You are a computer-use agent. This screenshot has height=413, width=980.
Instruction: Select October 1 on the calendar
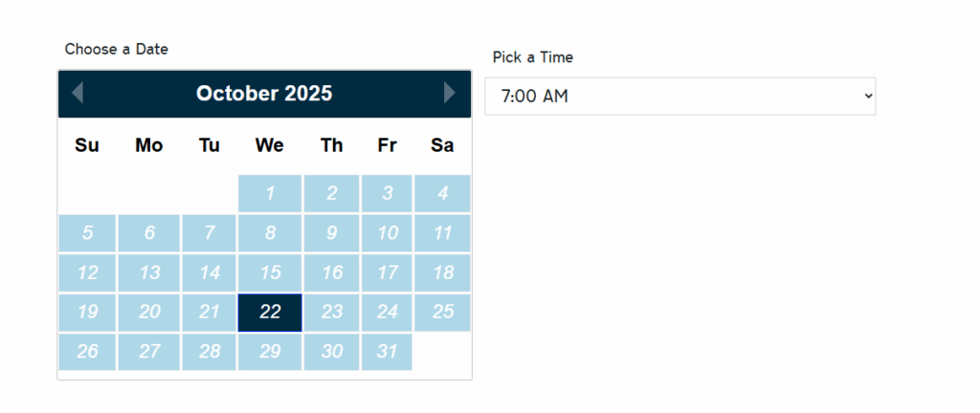coord(270,193)
